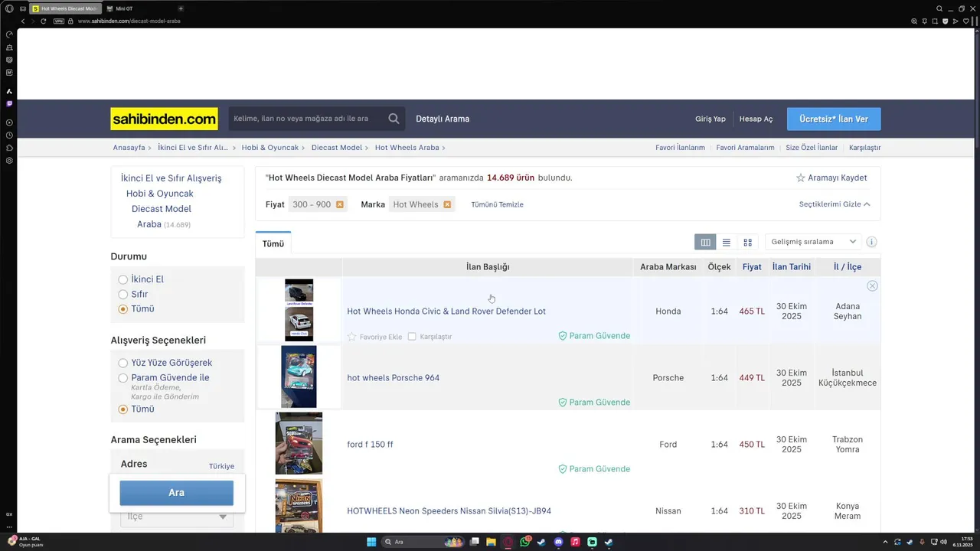Open the Windows Start menu

(x=371, y=542)
